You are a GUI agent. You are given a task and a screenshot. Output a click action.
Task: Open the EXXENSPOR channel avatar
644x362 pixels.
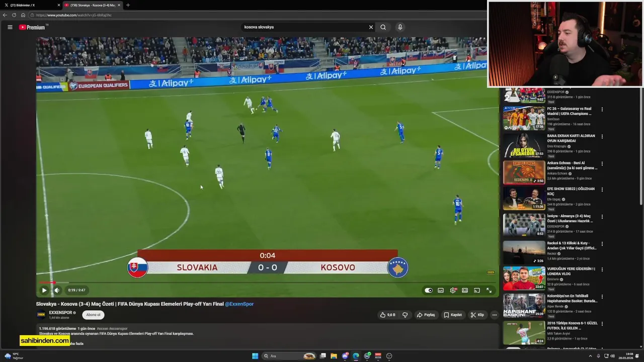click(41, 315)
